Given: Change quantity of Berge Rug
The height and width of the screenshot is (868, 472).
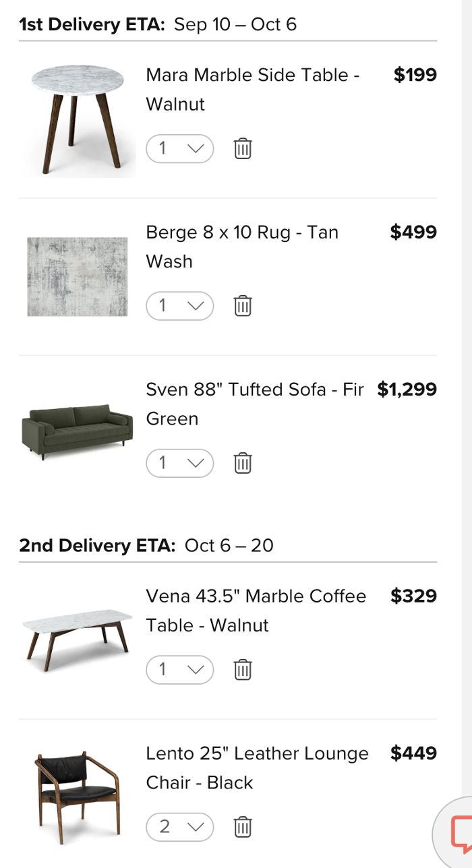Looking at the screenshot, I should pyautogui.click(x=179, y=306).
